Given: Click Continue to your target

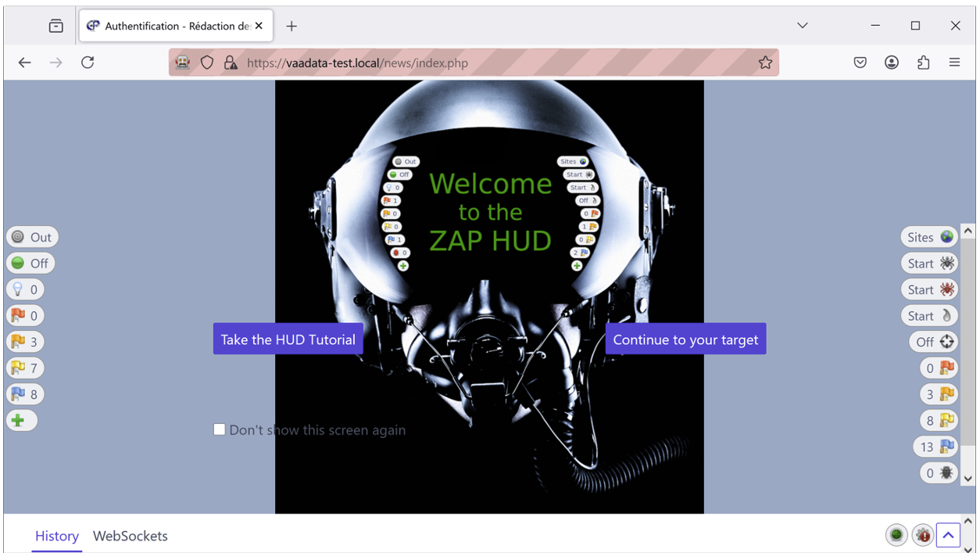Looking at the screenshot, I should pos(685,339).
